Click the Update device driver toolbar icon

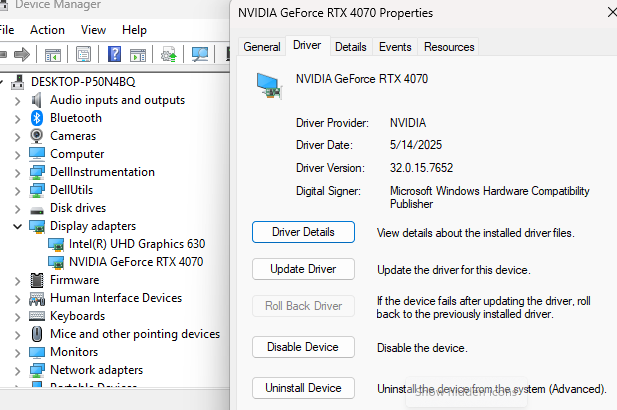click(169, 54)
